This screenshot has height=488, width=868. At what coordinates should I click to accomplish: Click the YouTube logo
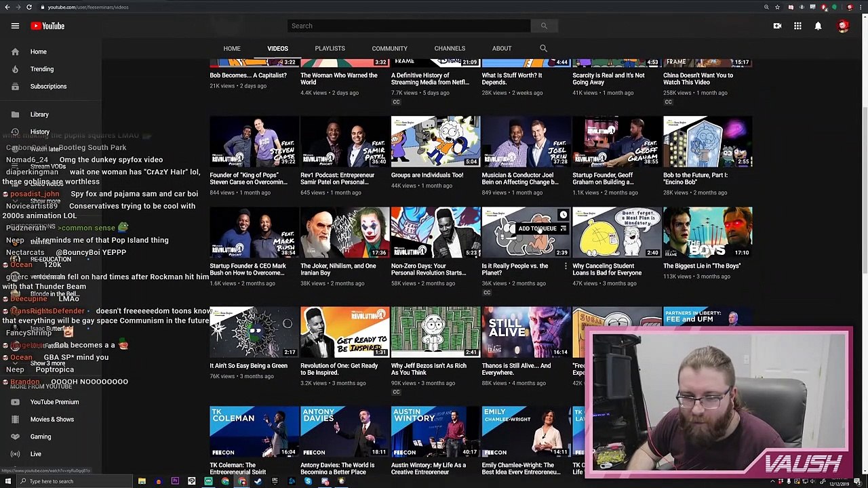47,26
